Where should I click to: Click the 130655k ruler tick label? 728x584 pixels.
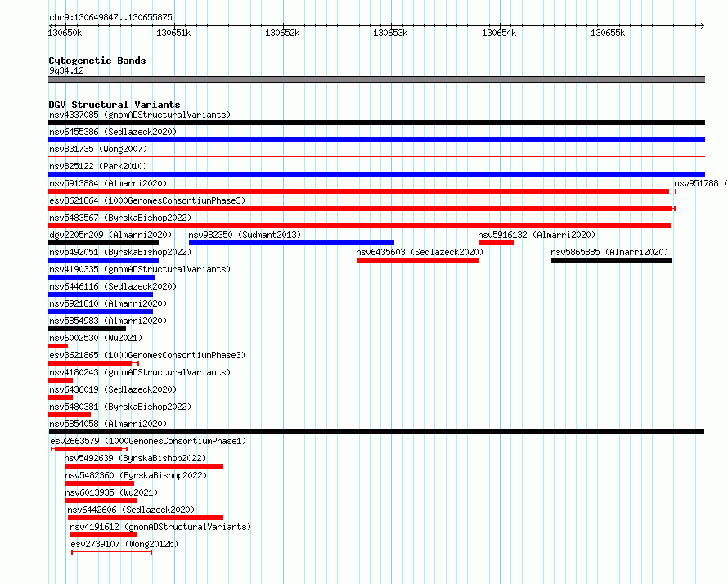click(x=607, y=33)
